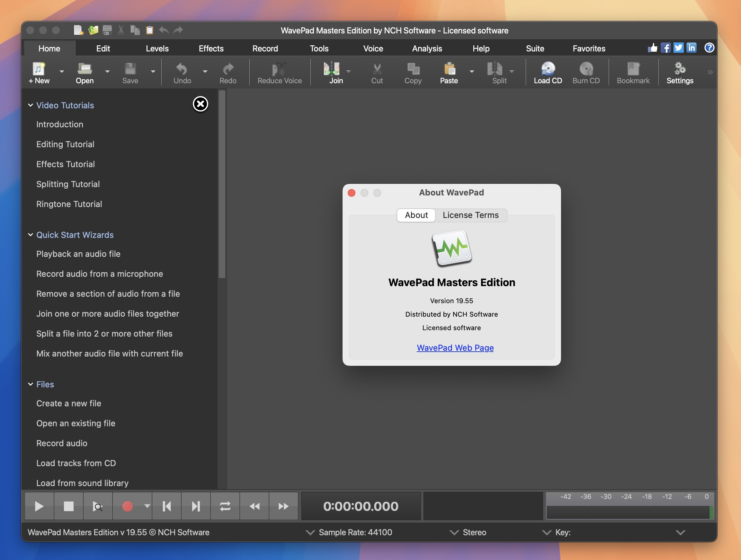Click the Open folder toolbar icon

pyautogui.click(x=85, y=69)
